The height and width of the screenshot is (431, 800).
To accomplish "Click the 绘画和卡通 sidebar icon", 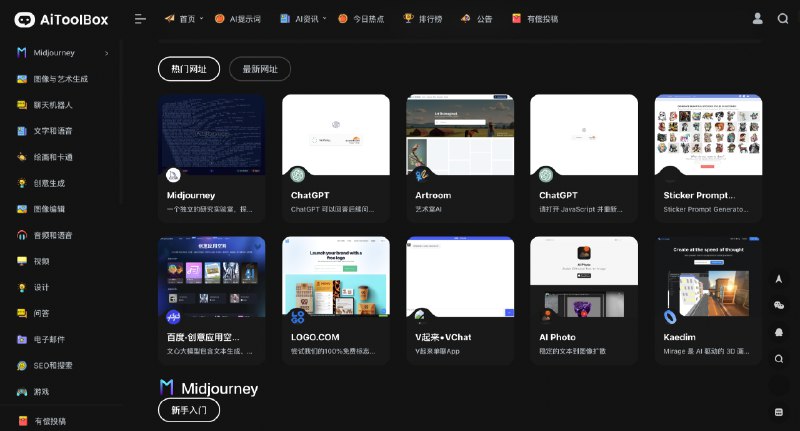I will click(x=21, y=157).
